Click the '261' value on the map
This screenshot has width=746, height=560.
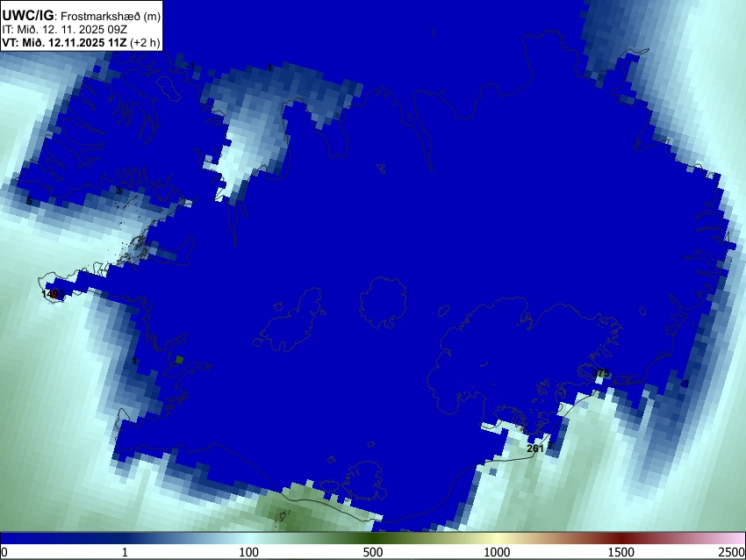[535, 449]
